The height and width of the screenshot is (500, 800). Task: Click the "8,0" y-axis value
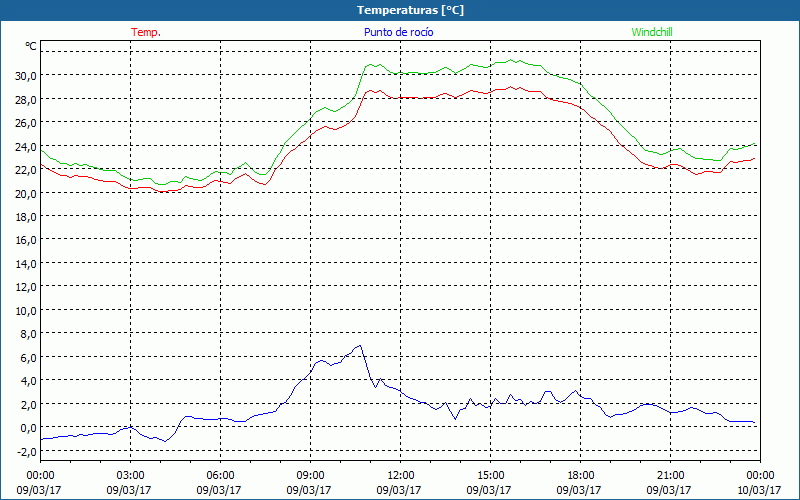pyautogui.click(x=28, y=334)
